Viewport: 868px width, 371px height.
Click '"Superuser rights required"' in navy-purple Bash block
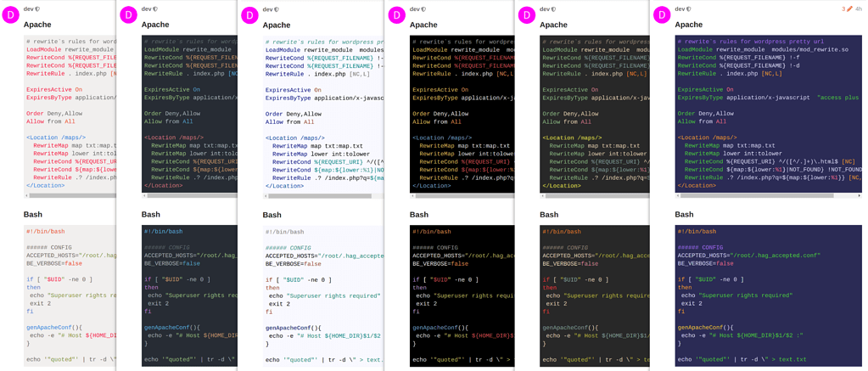pyautogui.click(x=747, y=295)
